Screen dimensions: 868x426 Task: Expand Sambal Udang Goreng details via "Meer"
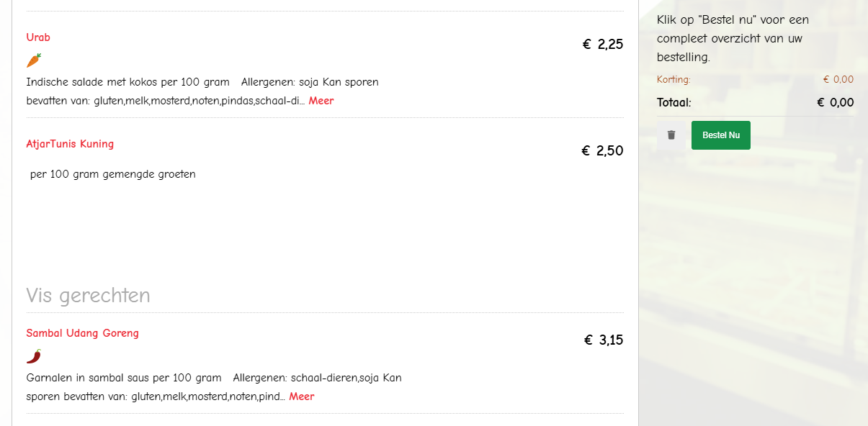click(302, 396)
